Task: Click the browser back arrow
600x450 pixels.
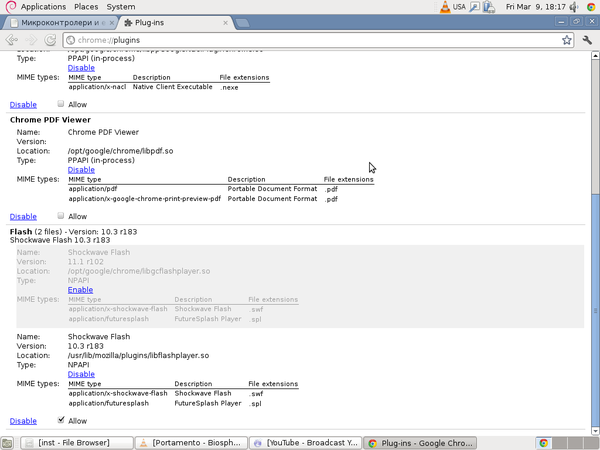Action: pyautogui.click(x=12, y=40)
